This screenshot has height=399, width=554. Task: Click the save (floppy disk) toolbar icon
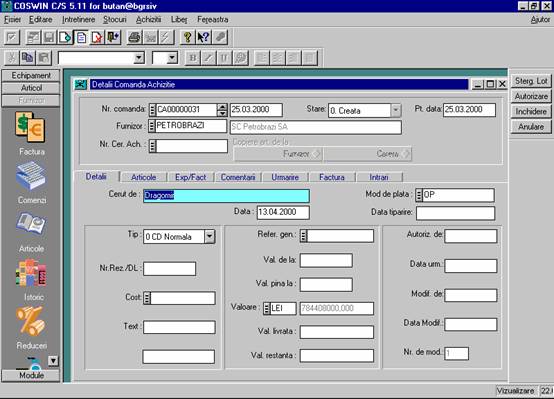pyautogui.click(x=49, y=37)
